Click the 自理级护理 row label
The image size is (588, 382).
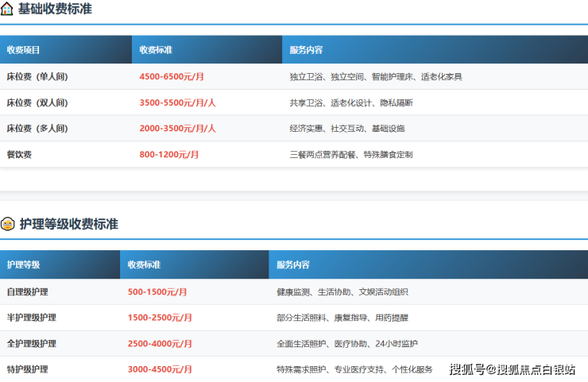pyautogui.click(x=27, y=292)
